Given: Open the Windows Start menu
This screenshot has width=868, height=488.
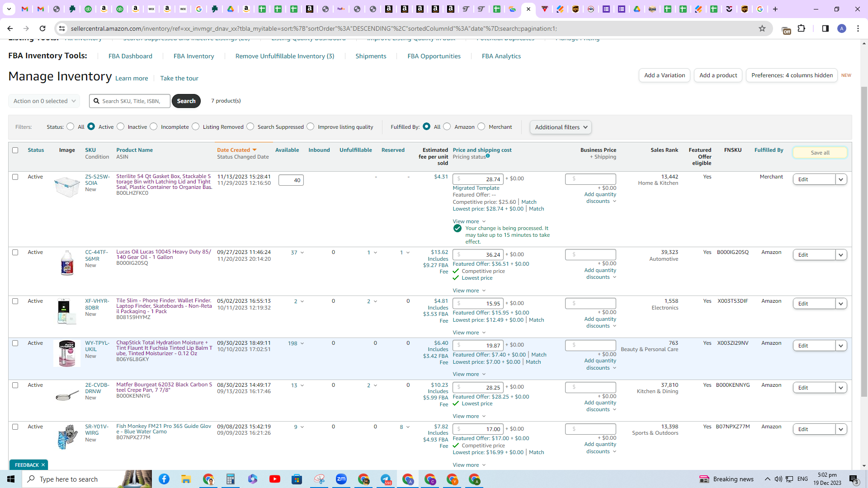Looking at the screenshot, I should (11, 479).
